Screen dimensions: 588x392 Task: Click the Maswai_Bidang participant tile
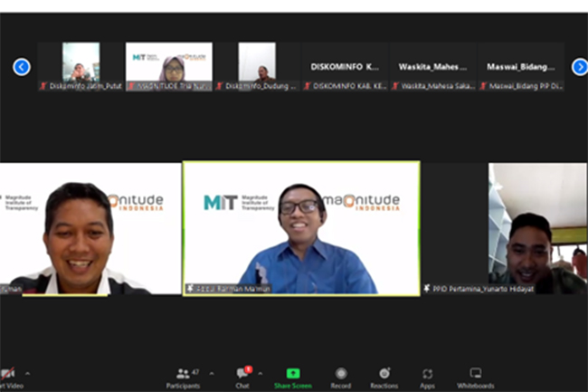pos(521,66)
